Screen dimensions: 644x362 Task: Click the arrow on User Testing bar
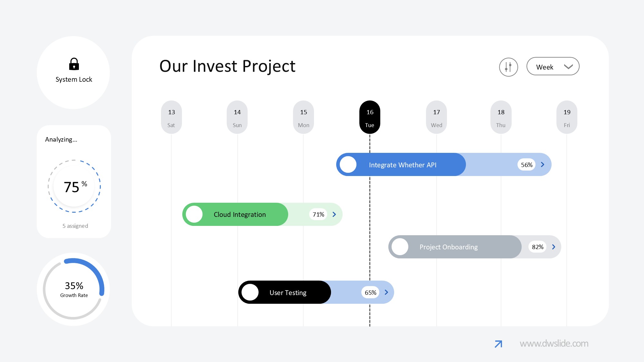click(386, 292)
